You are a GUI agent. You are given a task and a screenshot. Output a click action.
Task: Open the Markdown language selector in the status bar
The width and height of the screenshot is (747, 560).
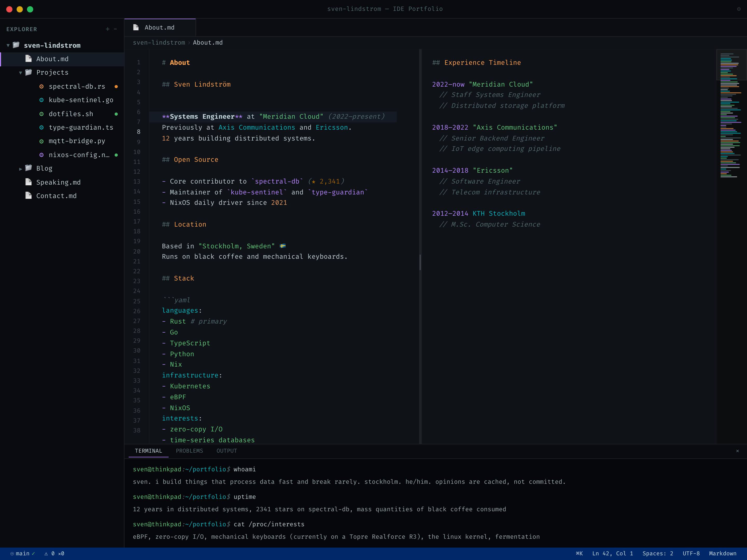click(x=723, y=554)
